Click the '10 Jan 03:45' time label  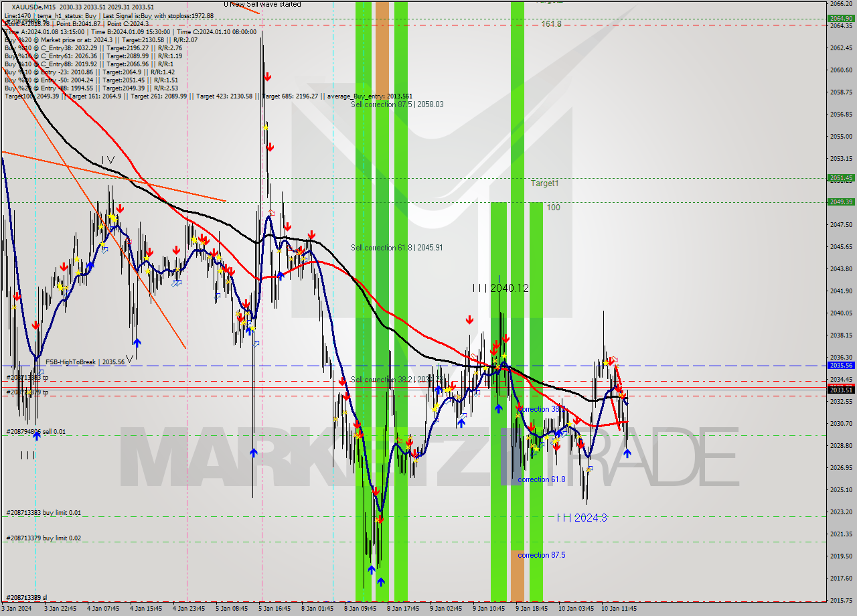(576, 609)
